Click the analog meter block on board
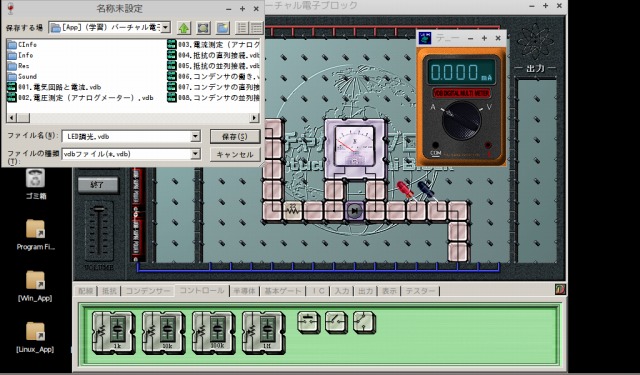The height and width of the screenshot is (375, 640). point(355,149)
